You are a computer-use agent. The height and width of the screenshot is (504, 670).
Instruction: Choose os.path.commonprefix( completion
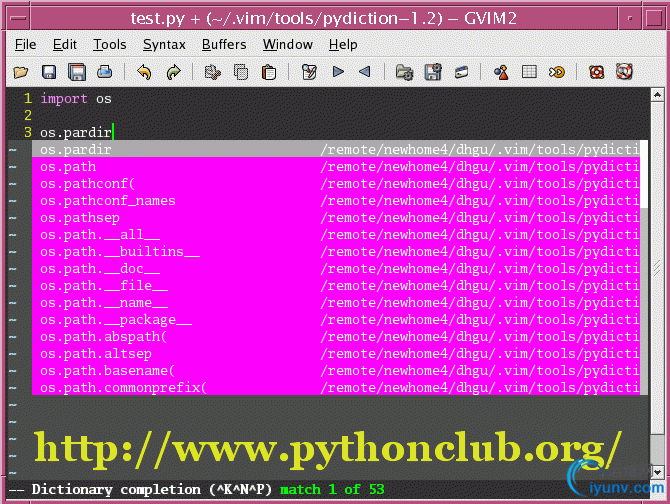[336, 387]
